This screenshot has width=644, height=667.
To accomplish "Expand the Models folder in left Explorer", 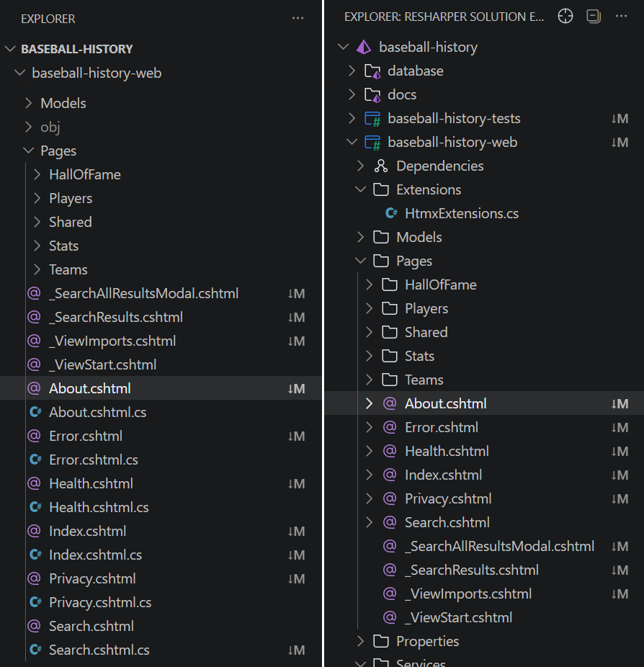I will 28,104.
